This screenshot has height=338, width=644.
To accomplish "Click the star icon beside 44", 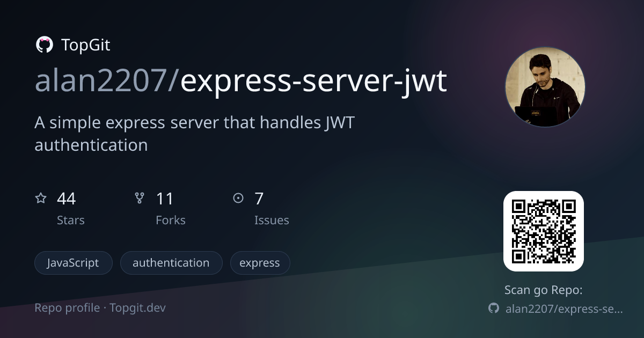I will point(41,199).
